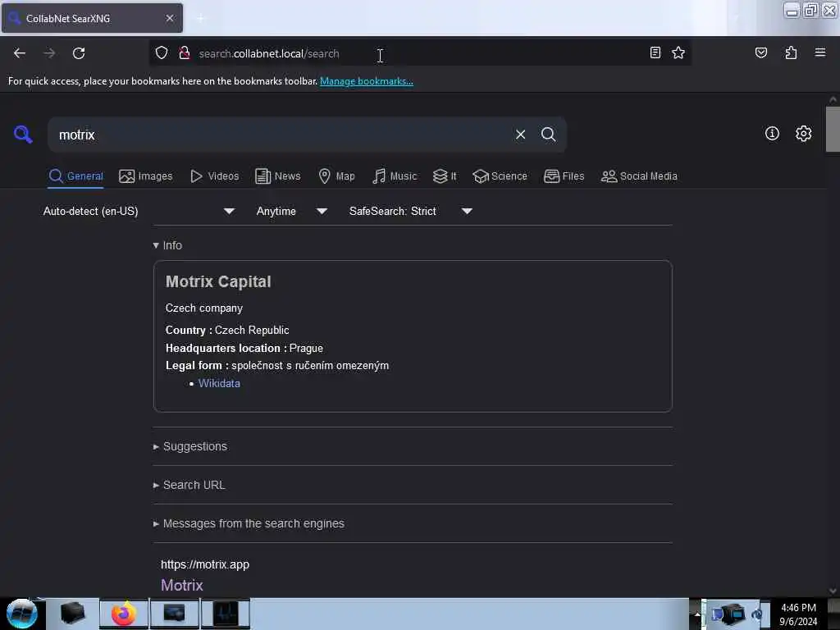Collapse the Info section

click(167, 245)
